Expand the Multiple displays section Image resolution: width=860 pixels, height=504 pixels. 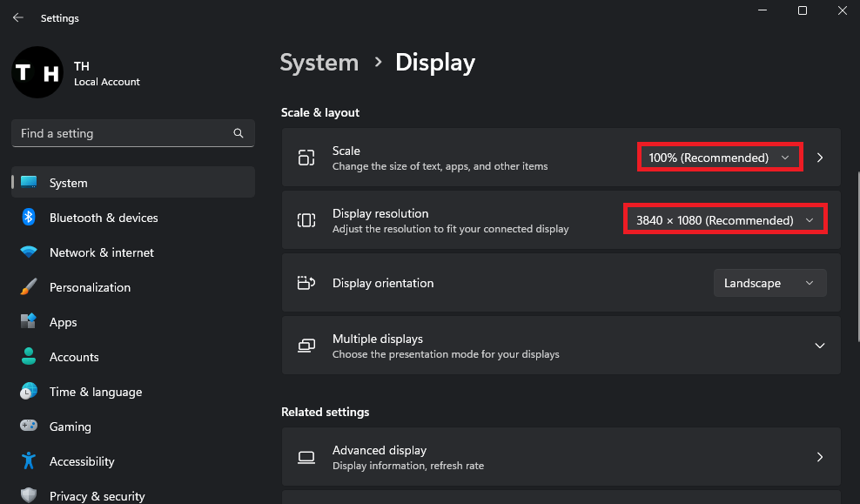[819, 346]
